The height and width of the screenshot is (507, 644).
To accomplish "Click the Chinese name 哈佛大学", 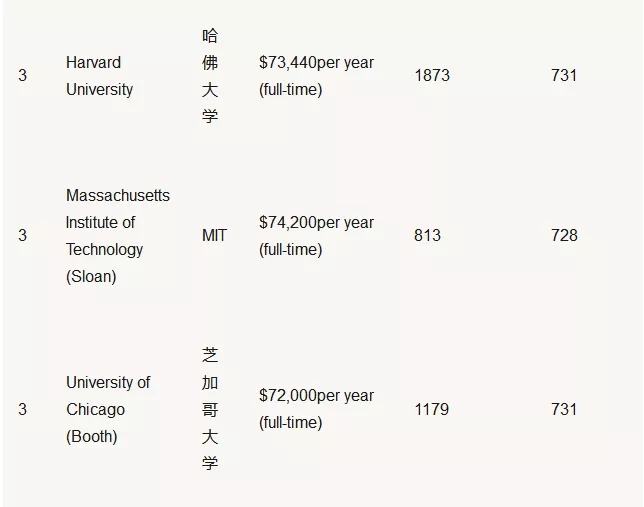I will [209, 76].
